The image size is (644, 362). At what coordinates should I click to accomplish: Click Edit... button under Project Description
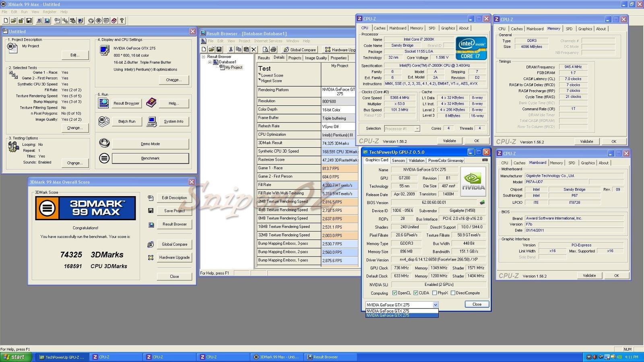[x=75, y=55]
